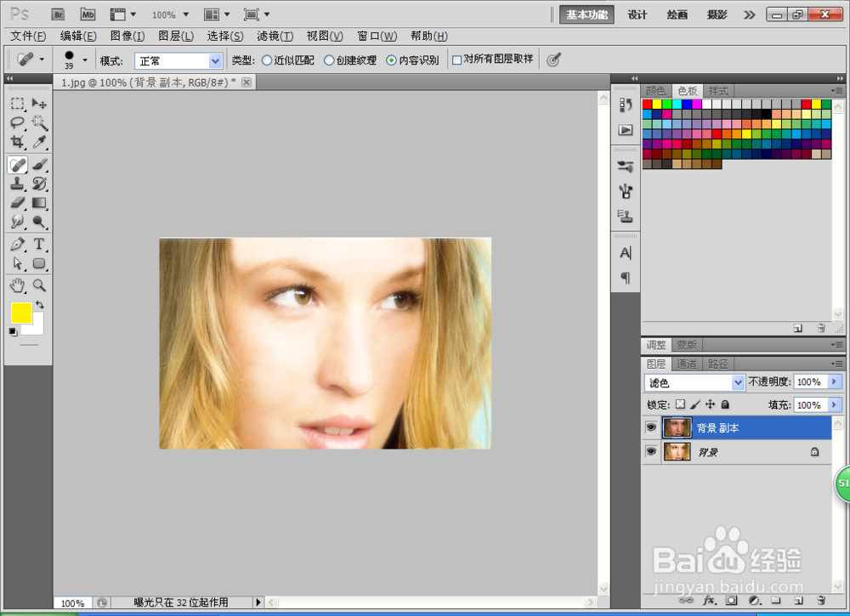Launch Adobe Bridge
This screenshot has width=850, height=616.
tap(58, 14)
